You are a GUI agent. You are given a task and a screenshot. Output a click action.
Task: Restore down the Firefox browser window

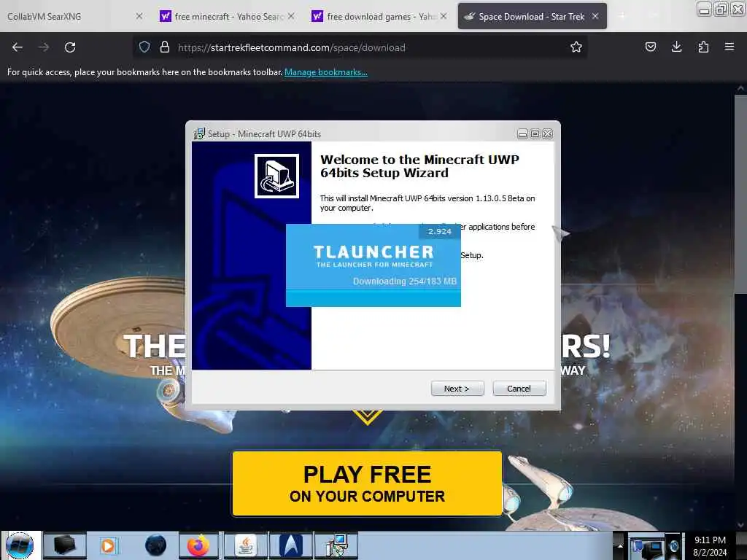(x=721, y=9)
